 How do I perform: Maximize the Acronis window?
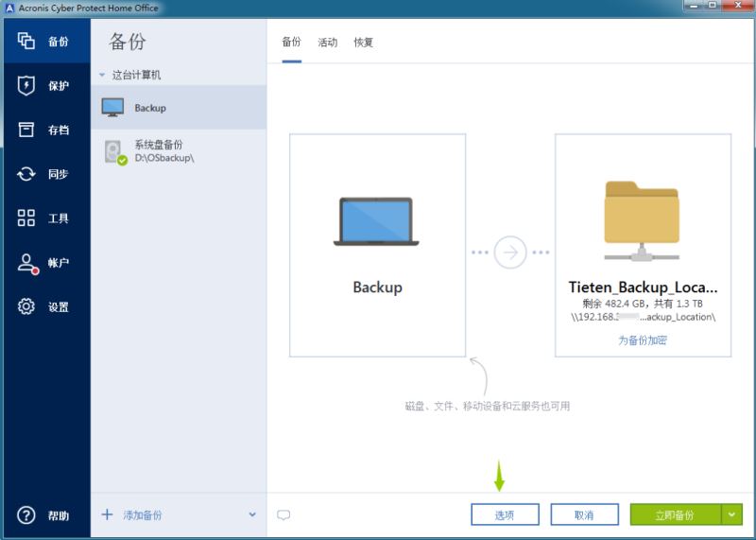pos(713,6)
